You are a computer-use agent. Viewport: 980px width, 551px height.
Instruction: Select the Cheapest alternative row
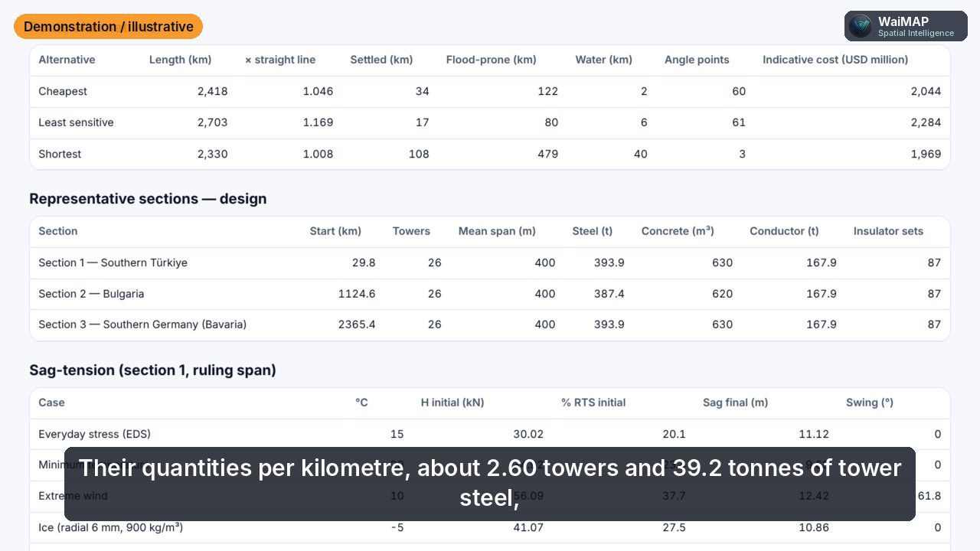[x=490, y=91]
